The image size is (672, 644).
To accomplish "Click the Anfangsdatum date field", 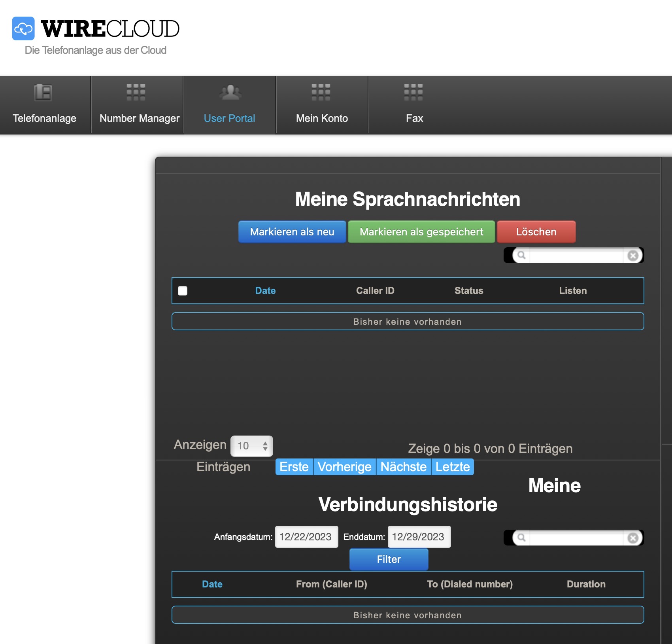I will [306, 537].
